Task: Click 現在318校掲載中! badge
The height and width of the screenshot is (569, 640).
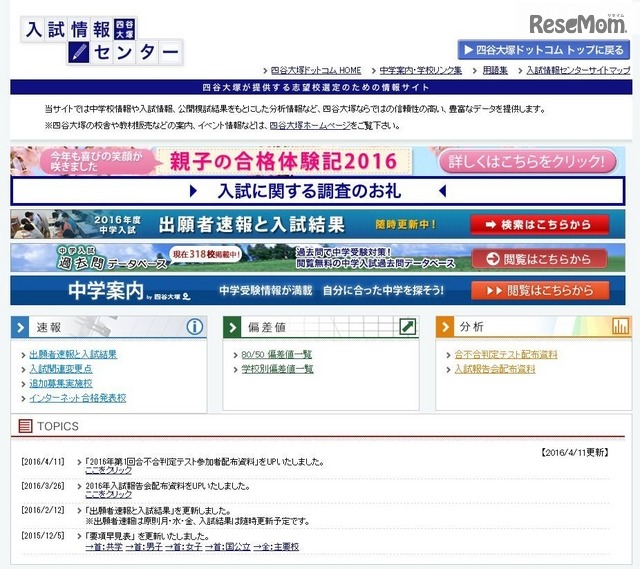Action: click(x=206, y=254)
